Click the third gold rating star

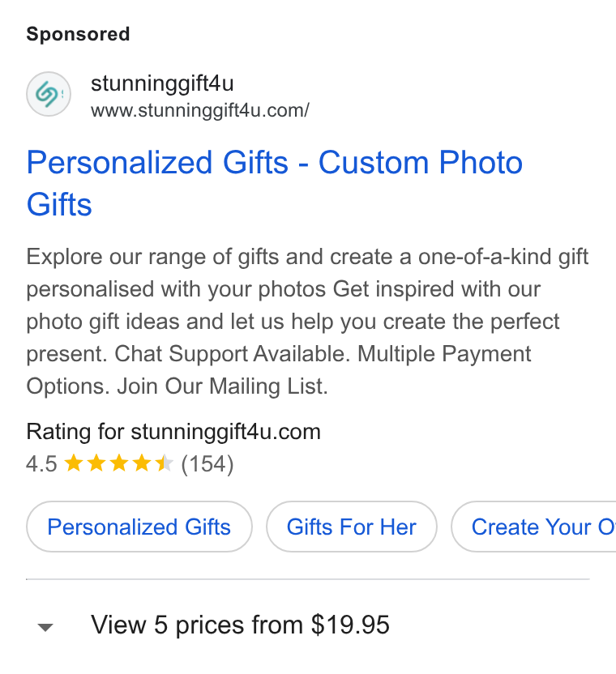(x=119, y=463)
